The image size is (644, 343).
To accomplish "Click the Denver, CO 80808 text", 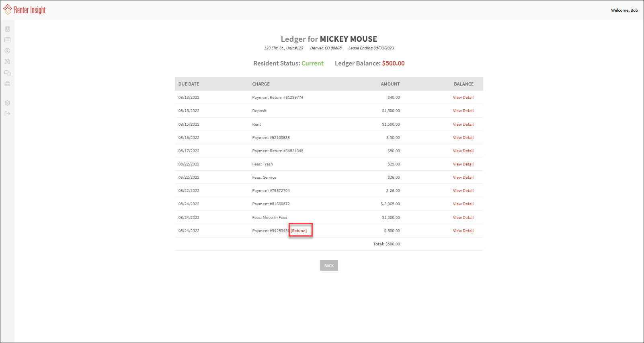I will click(326, 48).
